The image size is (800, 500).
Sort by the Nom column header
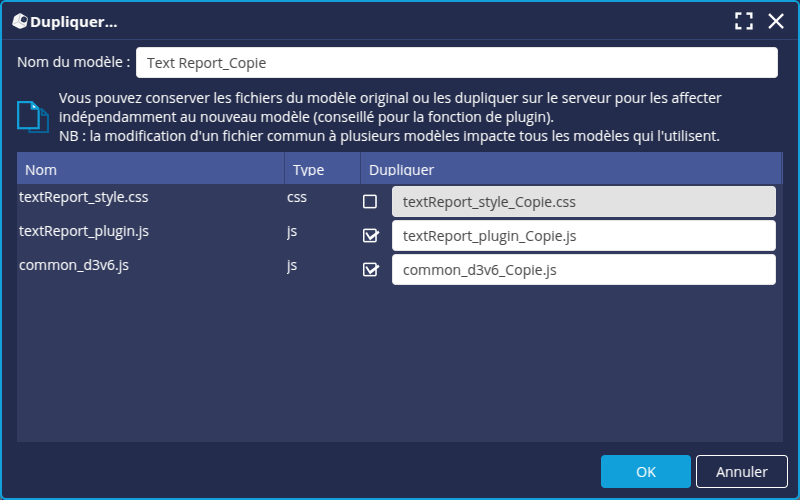click(150, 170)
